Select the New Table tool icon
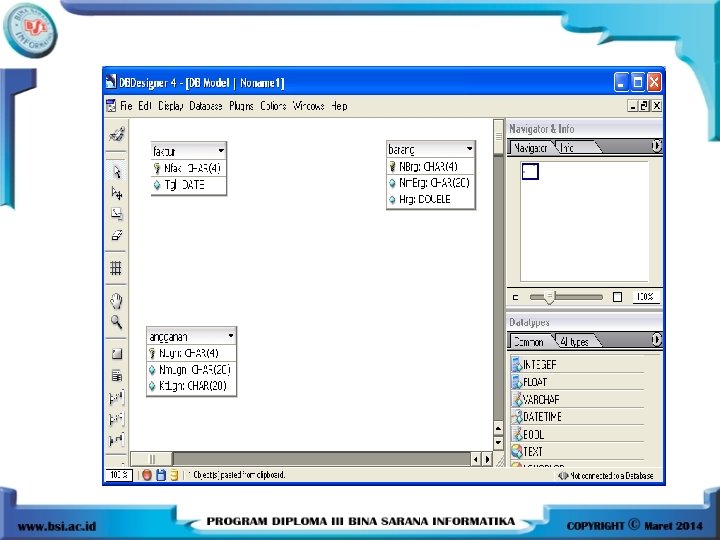 [x=117, y=376]
